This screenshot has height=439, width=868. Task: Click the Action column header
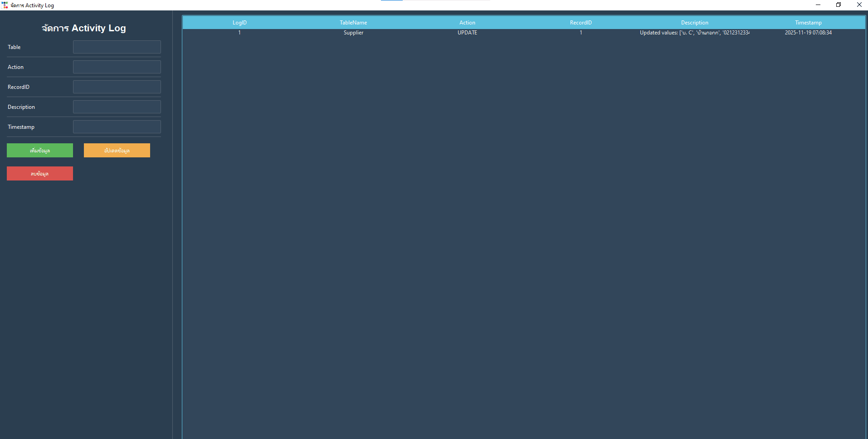(x=467, y=23)
